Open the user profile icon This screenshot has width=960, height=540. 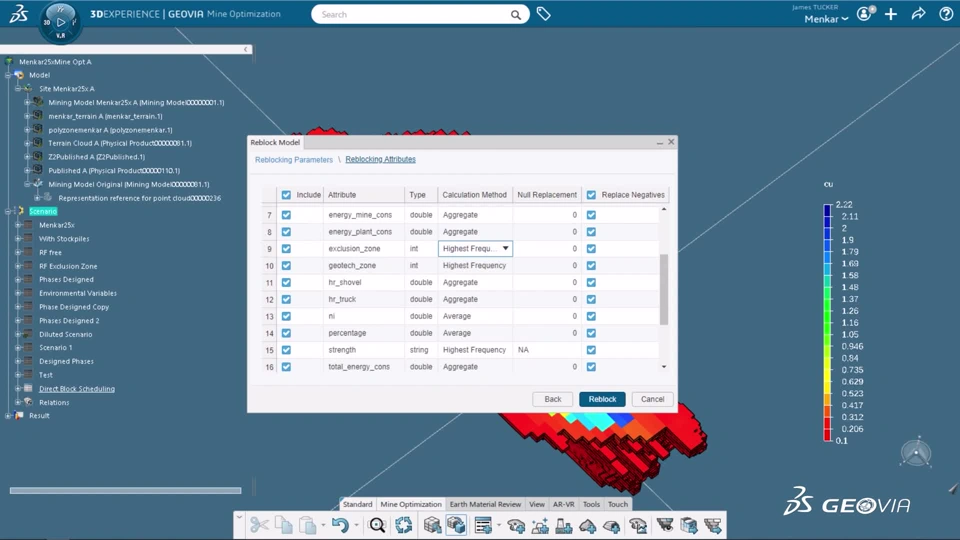click(864, 14)
